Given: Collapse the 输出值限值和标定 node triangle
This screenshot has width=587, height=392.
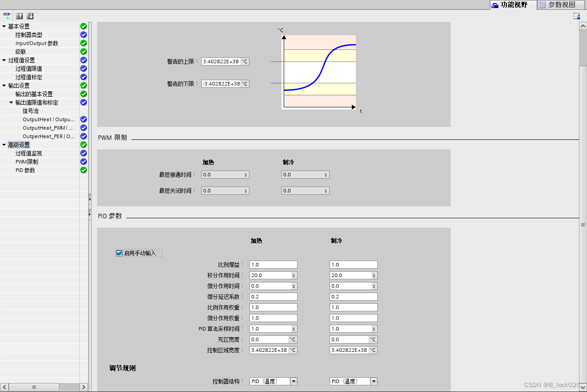Looking at the screenshot, I should pos(11,102).
